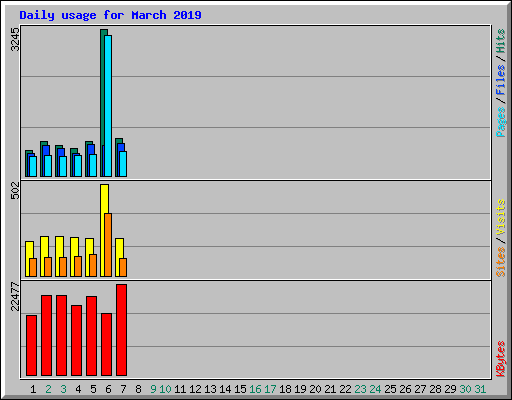Click day label 6 on the x-axis
Viewport: 512px width, 400px height.
pos(108,389)
